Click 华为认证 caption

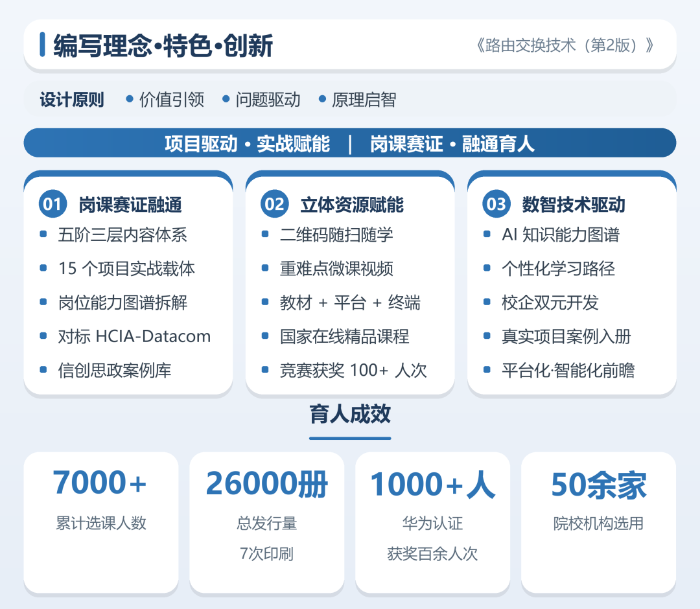tap(432, 523)
